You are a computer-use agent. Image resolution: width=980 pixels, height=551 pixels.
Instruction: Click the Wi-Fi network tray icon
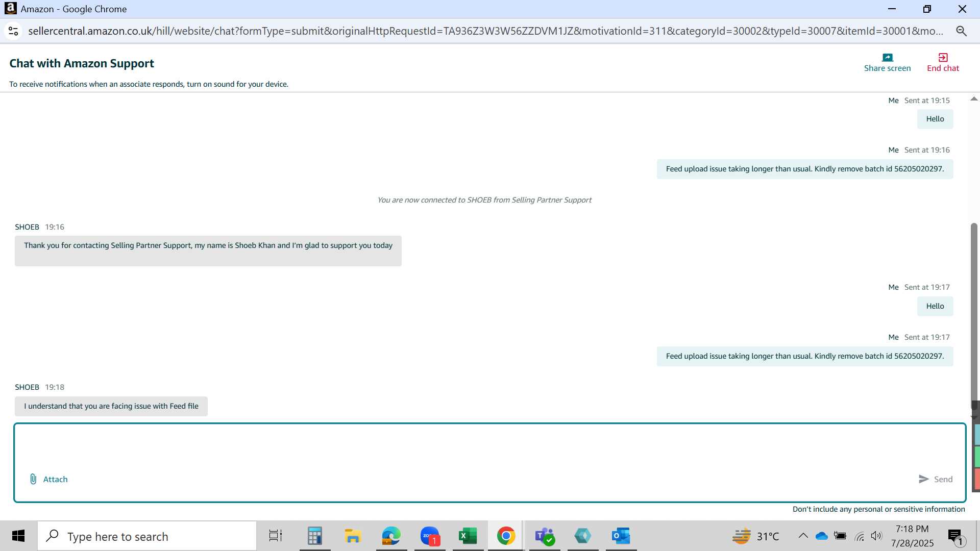[x=860, y=536]
